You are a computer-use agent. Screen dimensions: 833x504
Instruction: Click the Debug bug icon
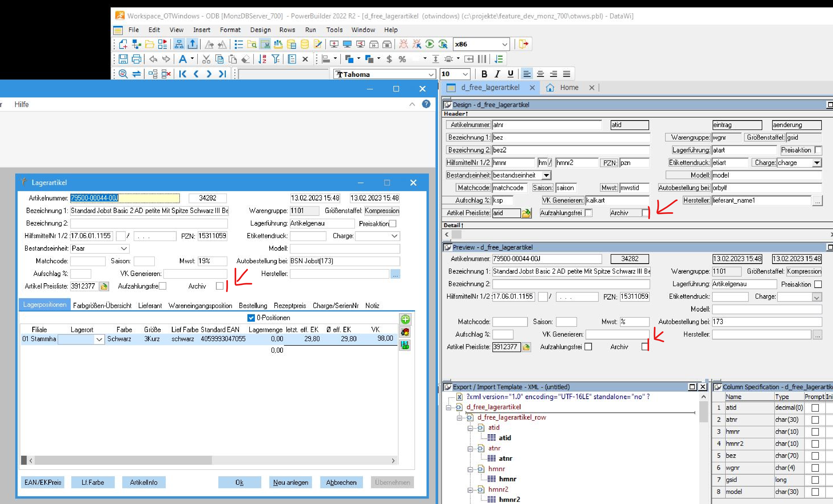403,44
